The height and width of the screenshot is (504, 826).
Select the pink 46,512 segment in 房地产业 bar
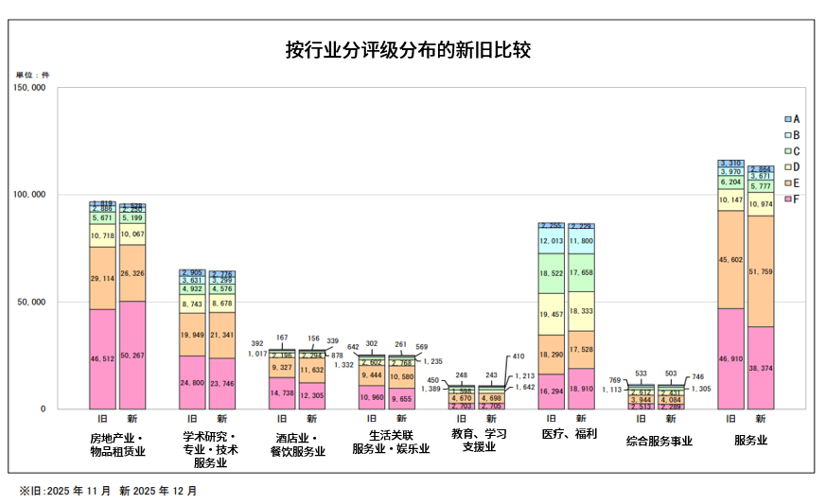[102, 359]
